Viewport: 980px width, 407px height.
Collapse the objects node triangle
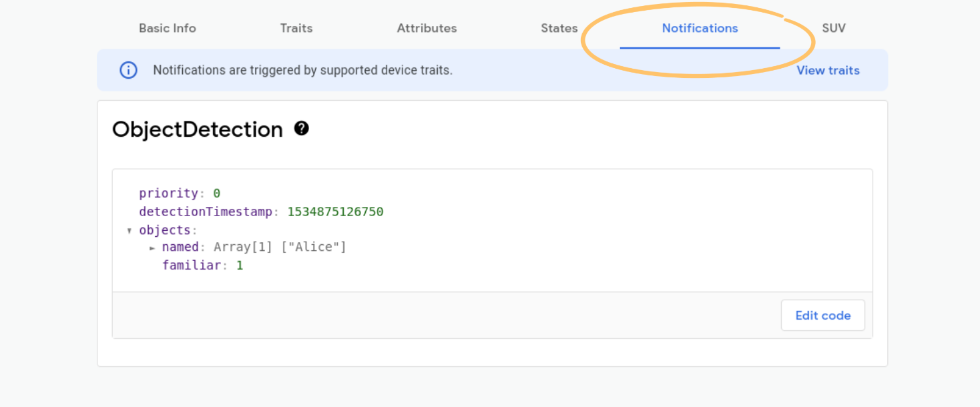click(x=129, y=231)
